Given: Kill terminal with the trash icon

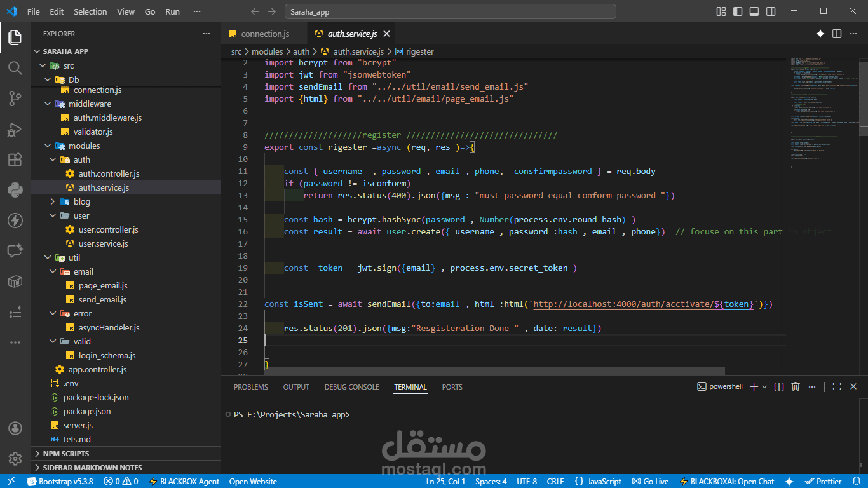Looking at the screenshot, I should pyautogui.click(x=796, y=386).
